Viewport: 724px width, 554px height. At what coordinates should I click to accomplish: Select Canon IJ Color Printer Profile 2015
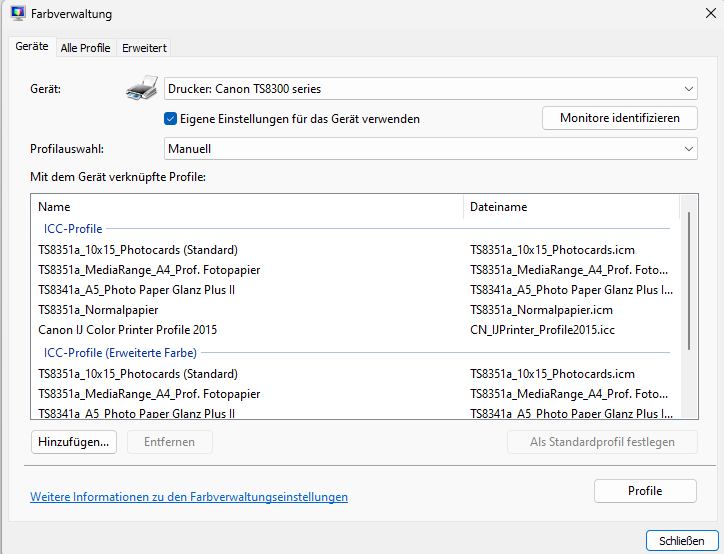click(127, 330)
